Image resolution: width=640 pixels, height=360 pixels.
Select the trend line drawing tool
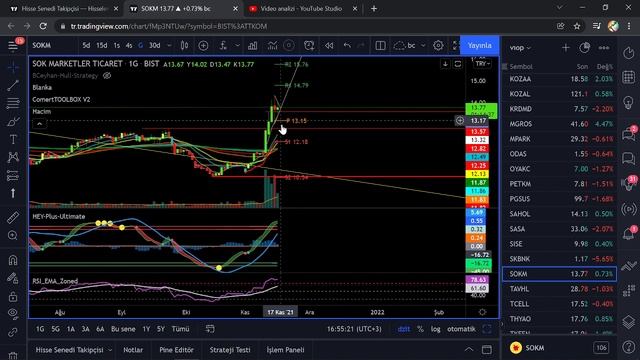pos(13,85)
